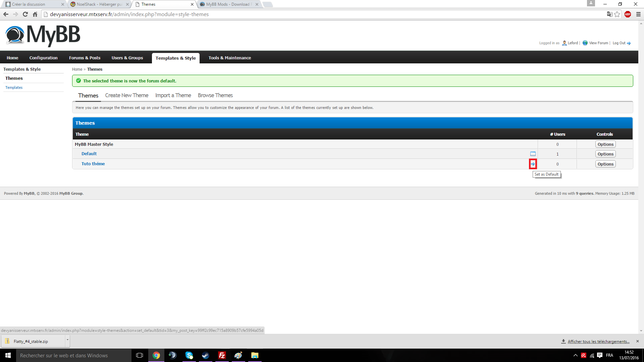Viewport: 644px width, 362px height.
Task: Open Google Chrome from the taskbar
Action: click(x=156, y=355)
